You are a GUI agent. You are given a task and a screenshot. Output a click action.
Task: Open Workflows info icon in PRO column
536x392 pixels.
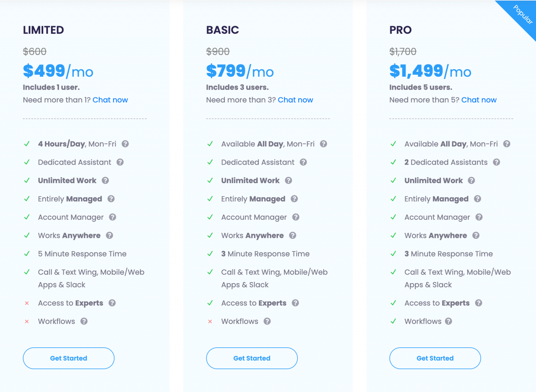(449, 321)
